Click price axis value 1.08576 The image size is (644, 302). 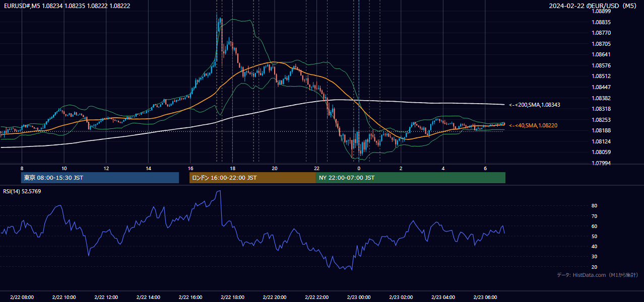(x=601, y=65)
